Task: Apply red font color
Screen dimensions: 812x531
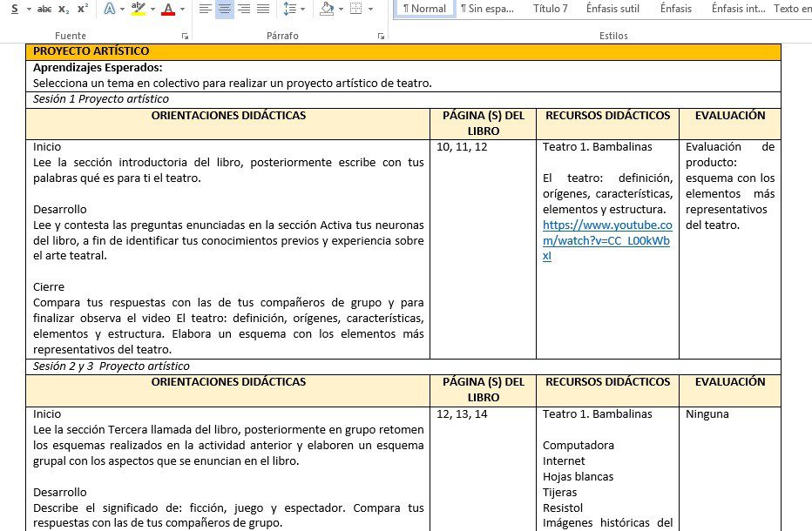Action: tap(168, 9)
